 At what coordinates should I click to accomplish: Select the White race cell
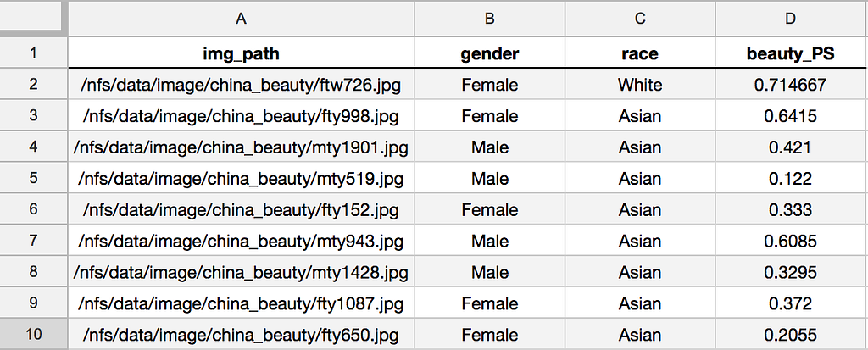pos(640,85)
